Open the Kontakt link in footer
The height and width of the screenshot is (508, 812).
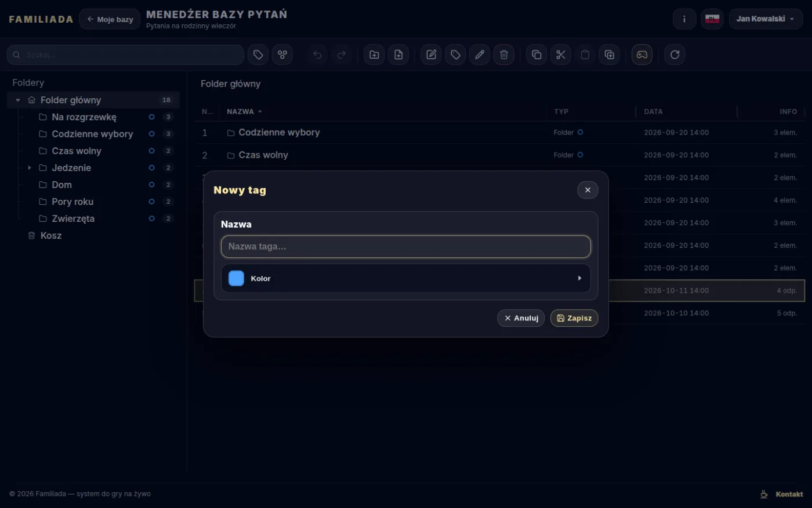click(789, 494)
